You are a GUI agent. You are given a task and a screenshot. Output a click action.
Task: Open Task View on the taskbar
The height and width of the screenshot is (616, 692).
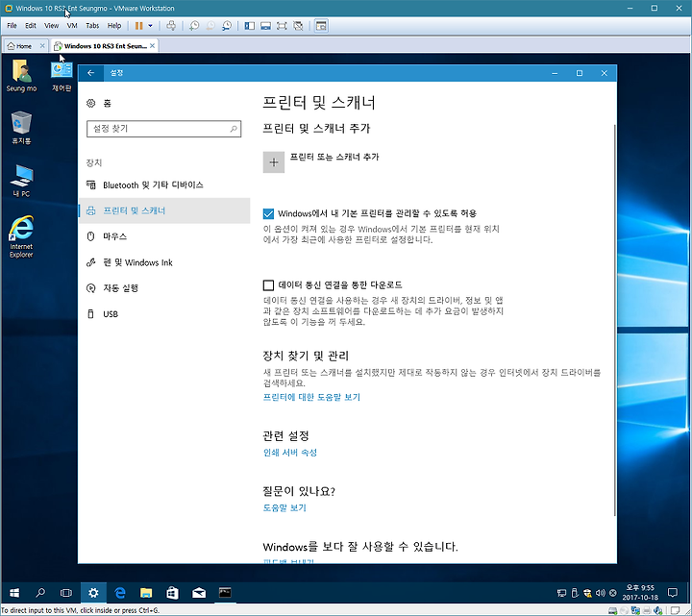click(x=66, y=593)
